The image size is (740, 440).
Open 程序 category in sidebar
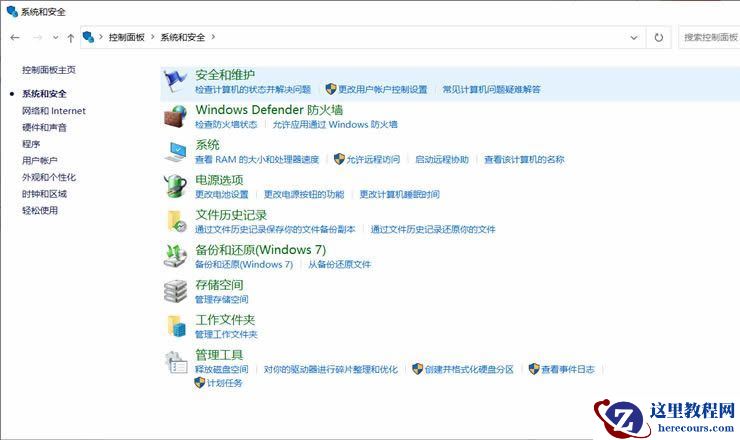coord(31,144)
